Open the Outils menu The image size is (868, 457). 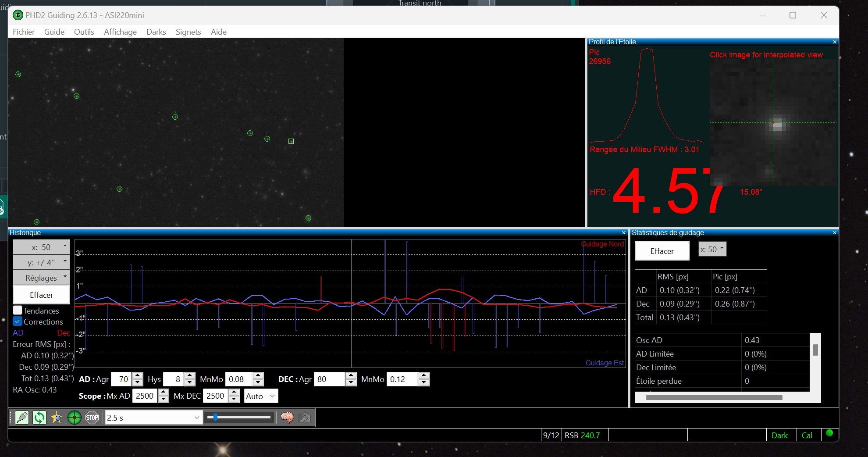point(84,32)
